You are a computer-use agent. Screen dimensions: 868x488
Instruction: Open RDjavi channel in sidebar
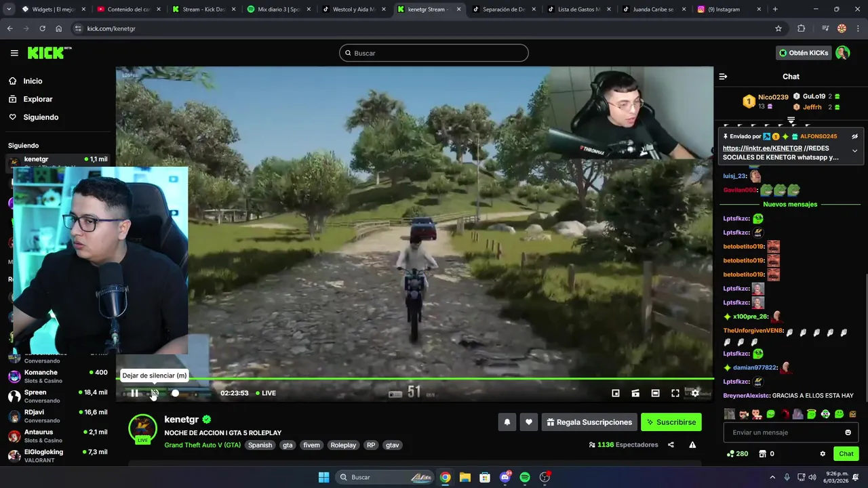tap(58, 415)
